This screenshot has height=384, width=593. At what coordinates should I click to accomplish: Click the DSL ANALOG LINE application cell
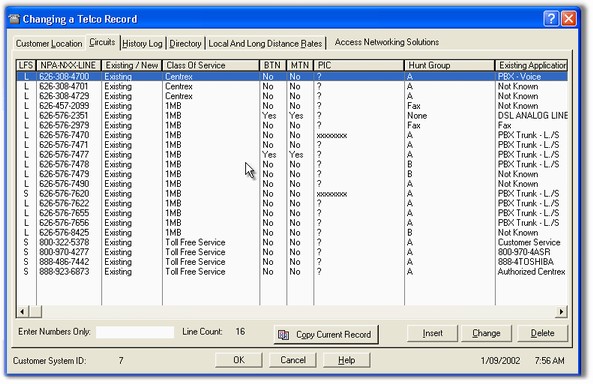(x=532, y=115)
